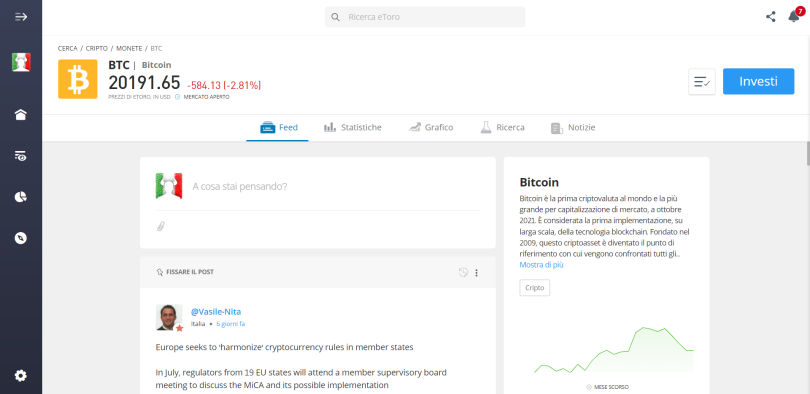Go to Home from sidebar
Image resolution: width=810 pixels, height=394 pixels.
click(21, 115)
